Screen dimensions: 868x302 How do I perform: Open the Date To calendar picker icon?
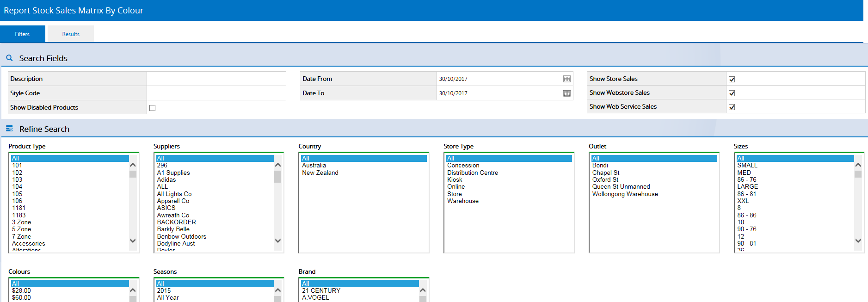pyautogui.click(x=566, y=93)
